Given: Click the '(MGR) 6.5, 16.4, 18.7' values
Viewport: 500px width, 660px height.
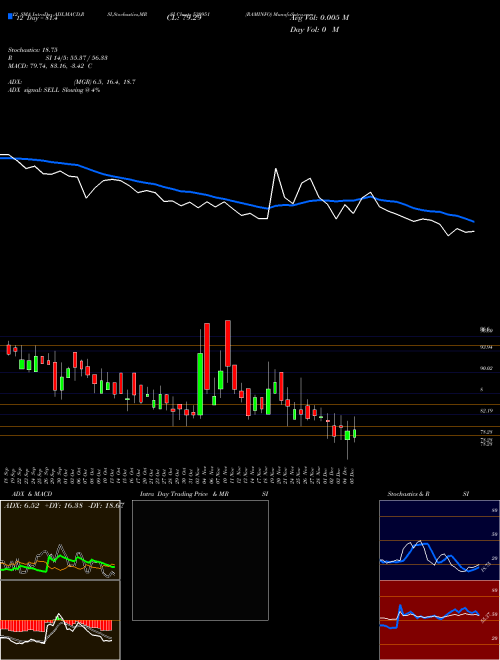Looking at the screenshot, I should 104,82.
